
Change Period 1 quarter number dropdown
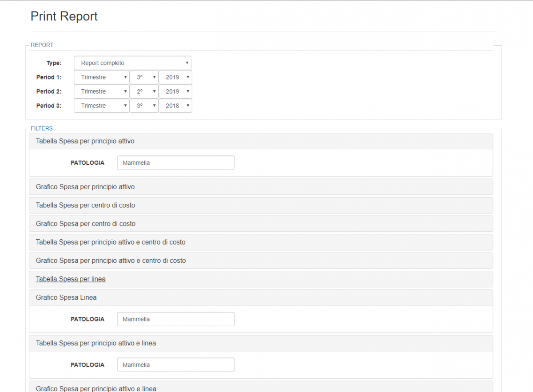(x=144, y=77)
